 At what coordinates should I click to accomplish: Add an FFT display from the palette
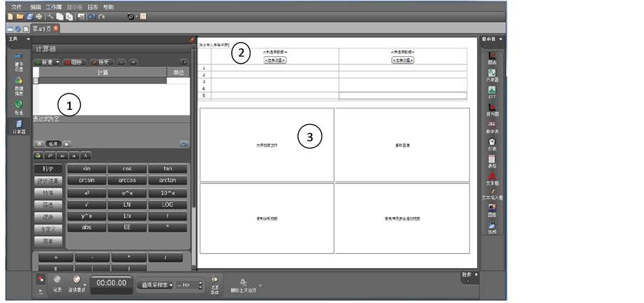[x=492, y=92]
